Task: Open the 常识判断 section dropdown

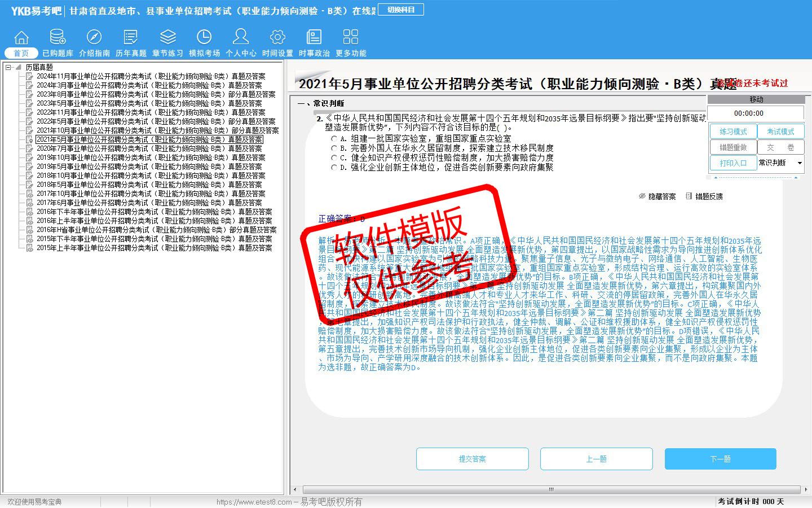Action: 800,163
